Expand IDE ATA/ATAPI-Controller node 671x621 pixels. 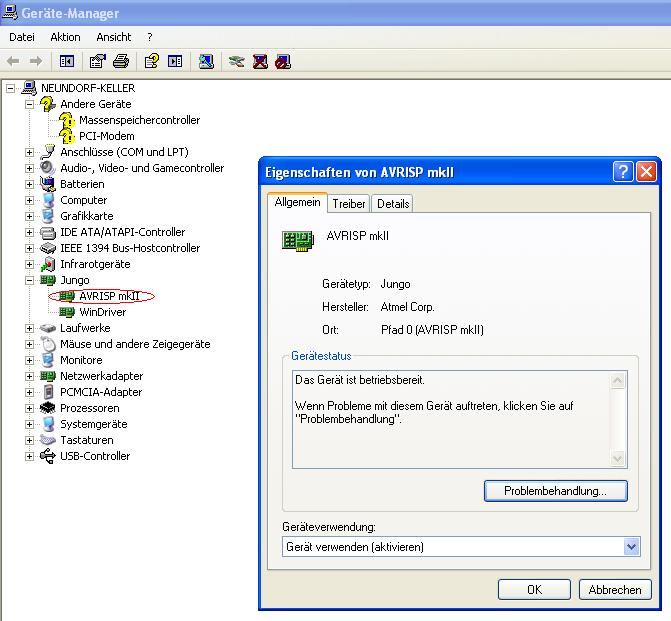click(29, 232)
